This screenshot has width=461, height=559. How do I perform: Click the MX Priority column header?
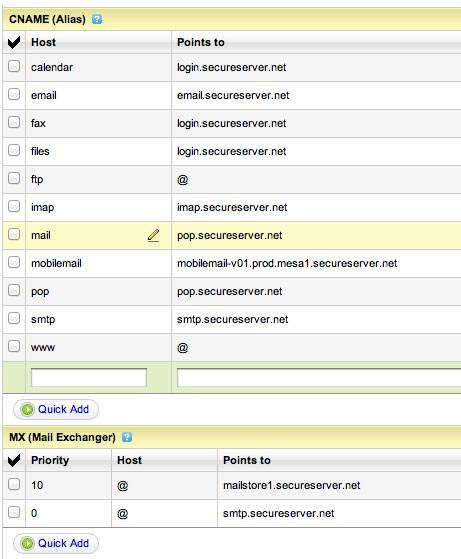[x=50, y=460]
